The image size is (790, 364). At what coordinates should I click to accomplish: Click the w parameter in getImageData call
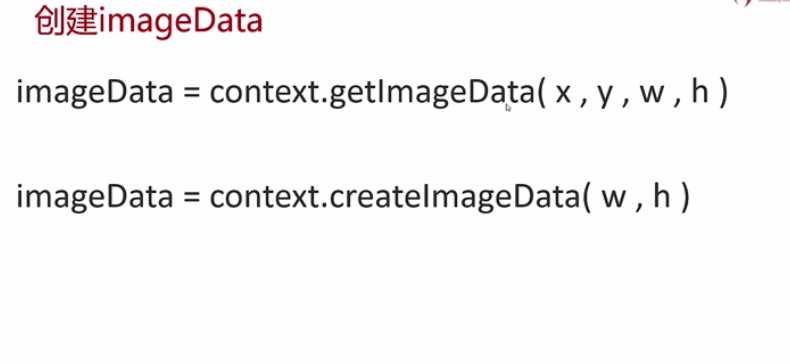(x=651, y=94)
